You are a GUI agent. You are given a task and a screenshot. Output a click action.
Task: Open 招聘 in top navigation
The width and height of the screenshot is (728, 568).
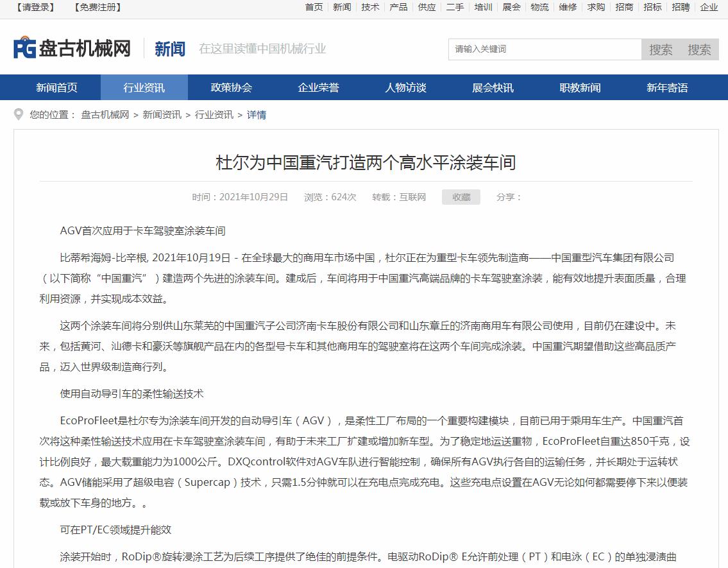(x=681, y=8)
